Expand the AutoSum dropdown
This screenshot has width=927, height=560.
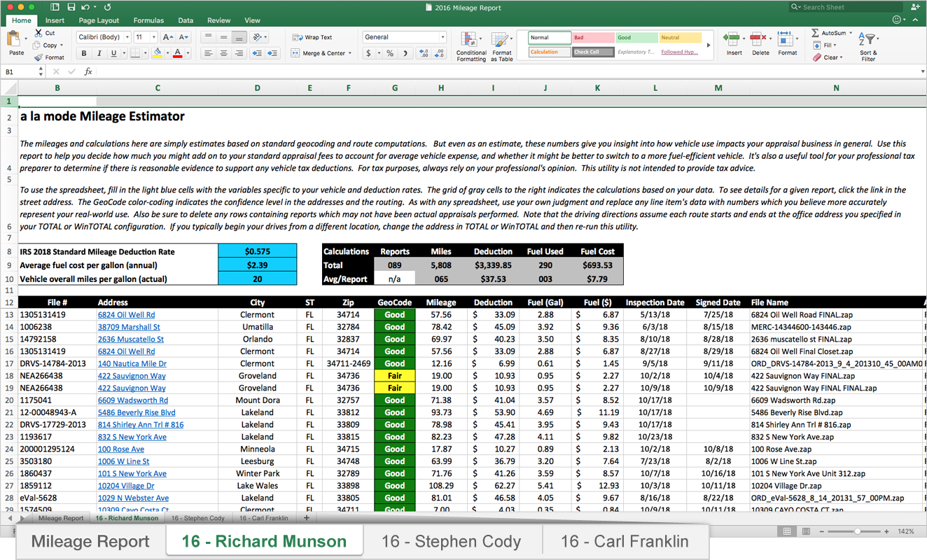851,33
